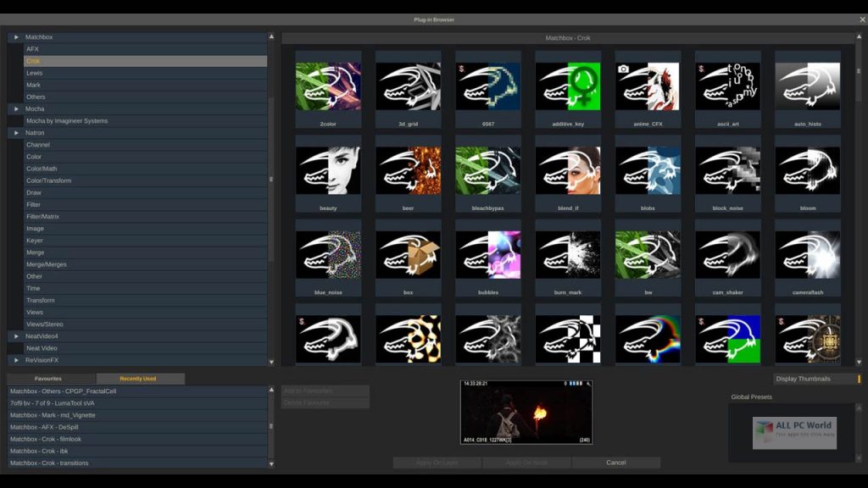Select the 3d_grid shader thumbnail
Viewport: 868px width, 488px height.
408,86
